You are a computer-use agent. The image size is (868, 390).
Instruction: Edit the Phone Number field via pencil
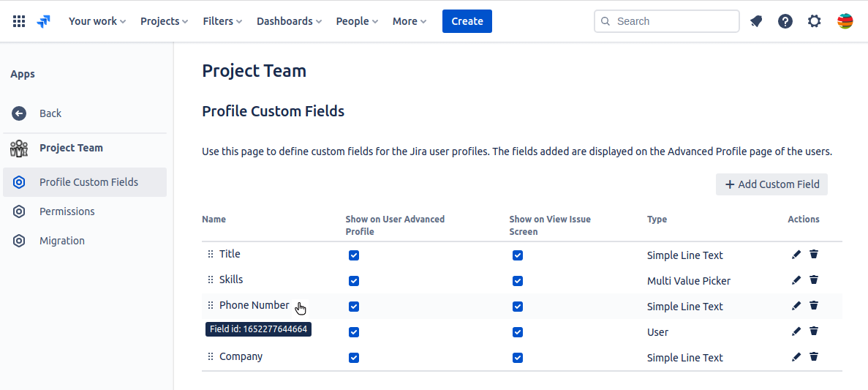[796, 306]
